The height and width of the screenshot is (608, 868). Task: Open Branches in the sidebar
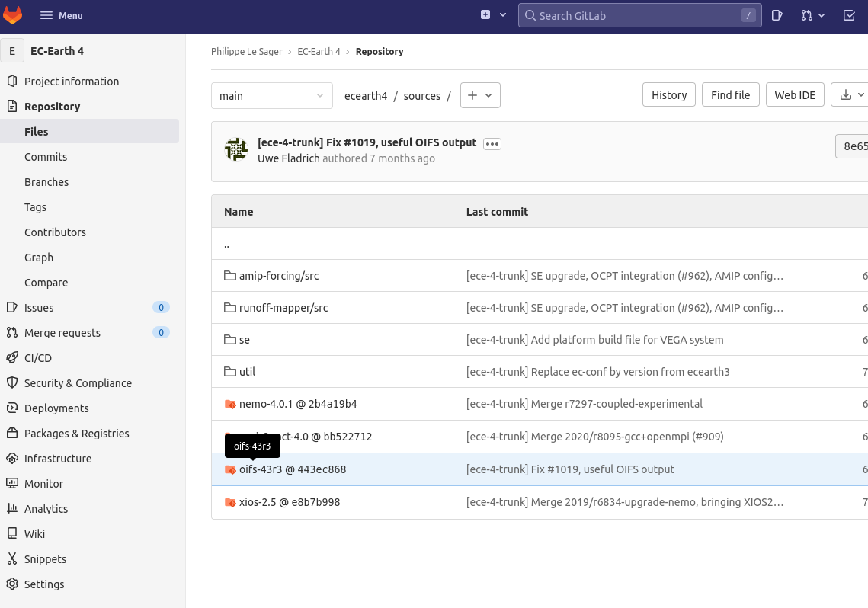coord(46,182)
